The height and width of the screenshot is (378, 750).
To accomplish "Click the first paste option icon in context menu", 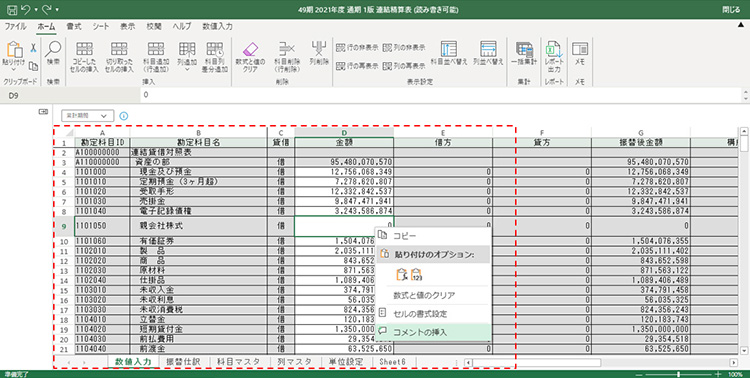I will pyautogui.click(x=401, y=275).
